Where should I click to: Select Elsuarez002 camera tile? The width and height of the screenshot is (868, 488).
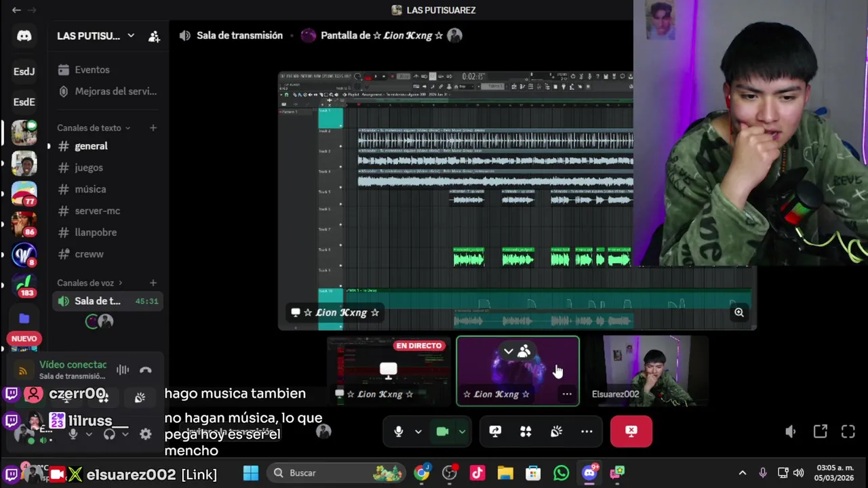647,371
